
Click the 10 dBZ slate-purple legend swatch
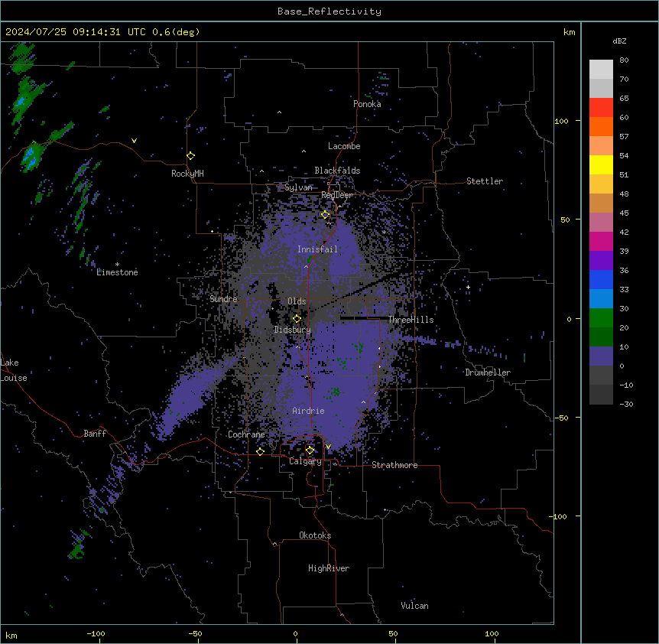pyautogui.click(x=601, y=356)
